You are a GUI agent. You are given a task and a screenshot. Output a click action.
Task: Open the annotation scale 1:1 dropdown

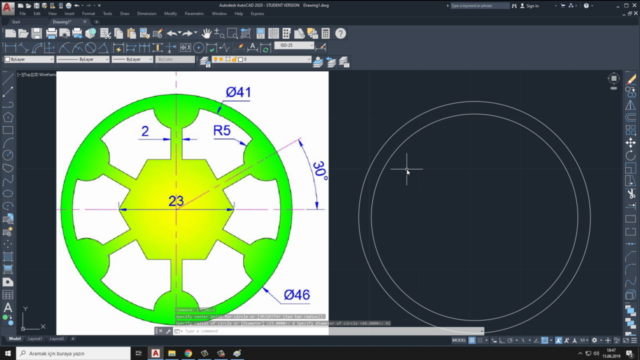pos(583,340)
